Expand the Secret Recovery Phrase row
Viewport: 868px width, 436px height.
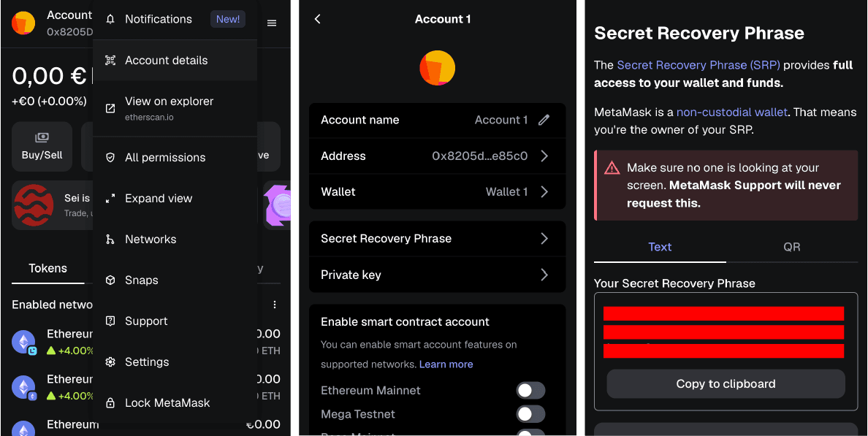click(x=437, y=238)
